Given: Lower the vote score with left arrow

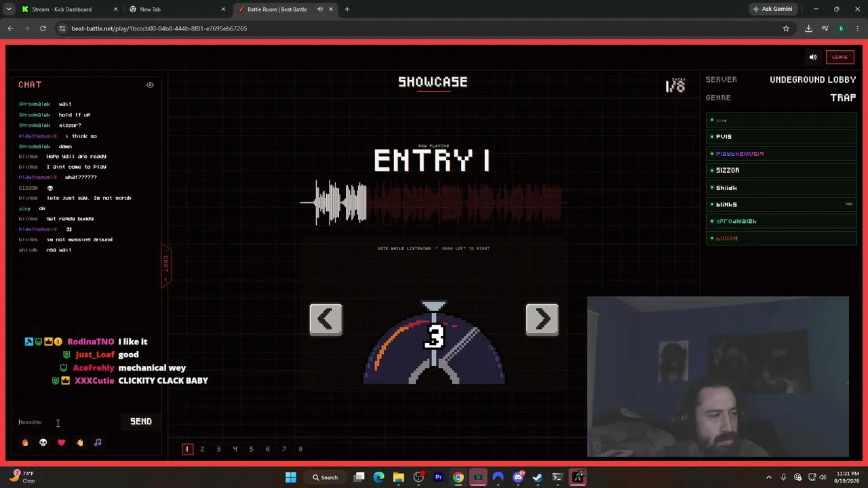Looking at the screenshot, I should pos(325,319).
